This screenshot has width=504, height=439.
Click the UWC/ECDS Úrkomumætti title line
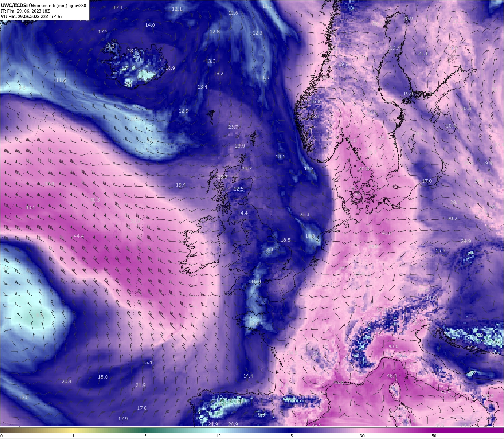44,6
